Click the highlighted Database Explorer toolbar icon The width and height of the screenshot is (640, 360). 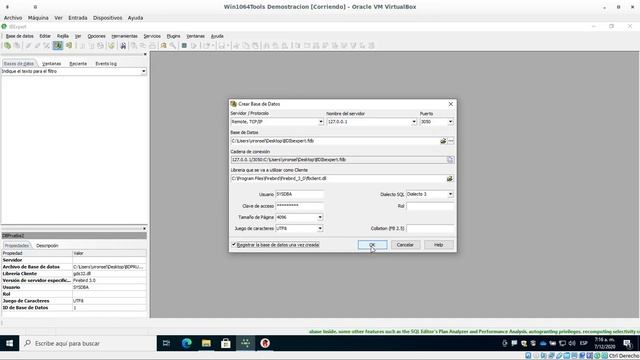click(58, 46)
